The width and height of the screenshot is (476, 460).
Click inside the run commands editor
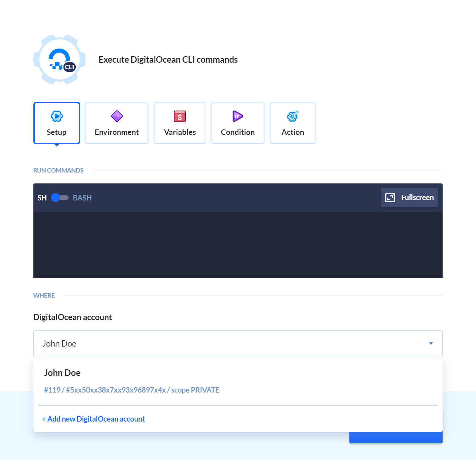[238, 245]
